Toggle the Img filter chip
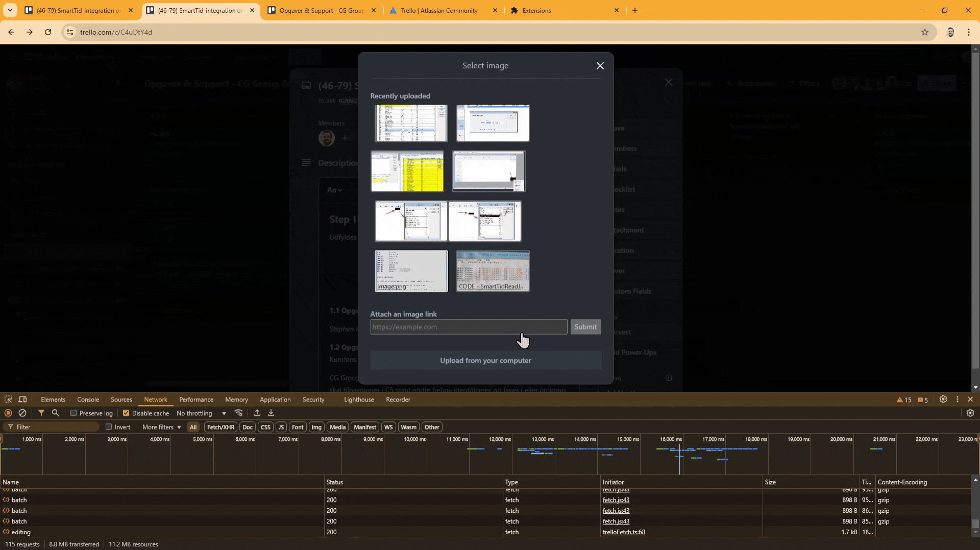980x550 pixels. click(316, 427)
